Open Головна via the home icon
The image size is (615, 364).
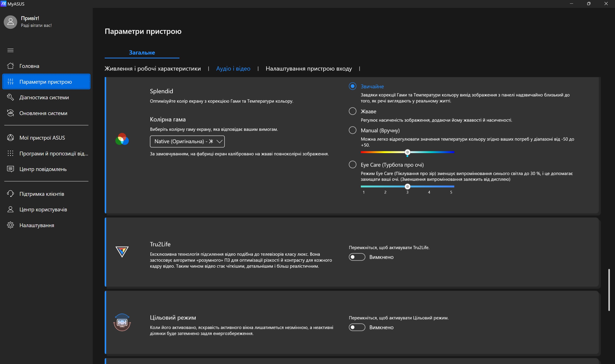pyautogui.click(x=10, y=66)
